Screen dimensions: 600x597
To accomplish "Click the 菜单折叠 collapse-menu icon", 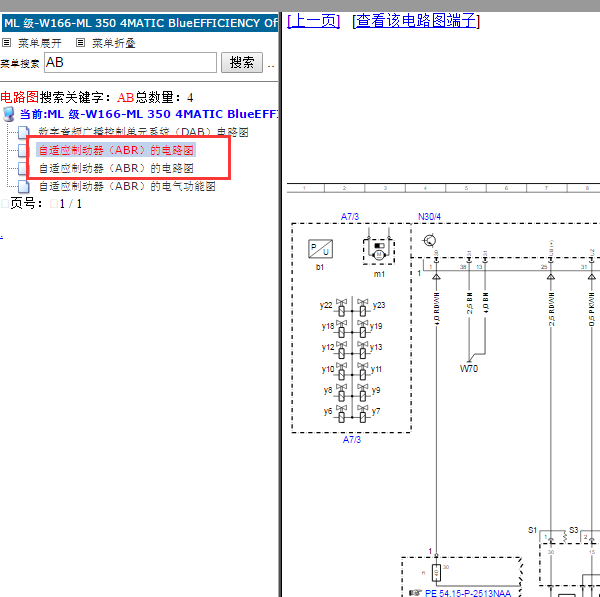I will click(x=80, y=42).
